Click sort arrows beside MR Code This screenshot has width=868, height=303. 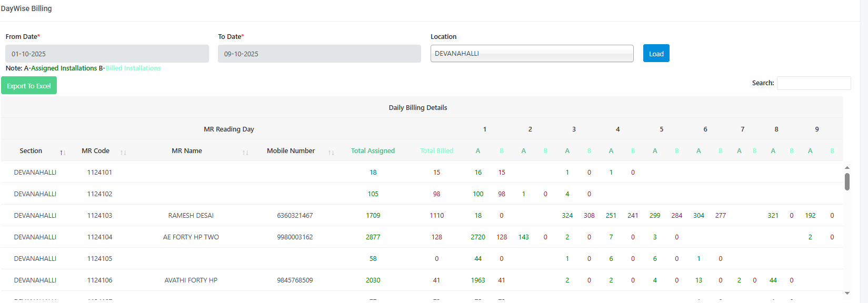pyautogui.click(x=123, y=153)
